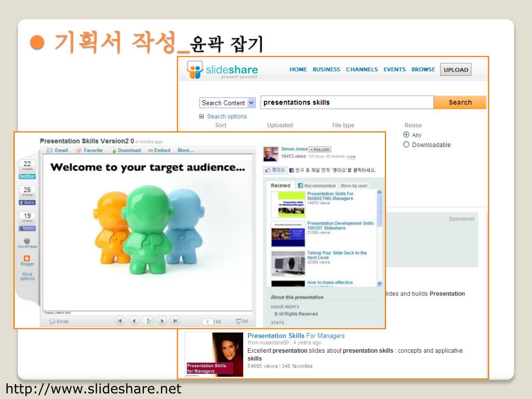Click the orange Search button
The width and height of the screenshot is (532, 399).
(x=460, y=102)
